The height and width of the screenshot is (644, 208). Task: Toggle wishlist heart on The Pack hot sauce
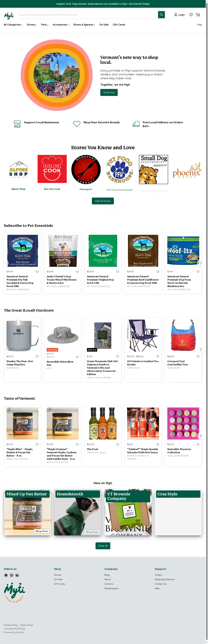[117, 445]
